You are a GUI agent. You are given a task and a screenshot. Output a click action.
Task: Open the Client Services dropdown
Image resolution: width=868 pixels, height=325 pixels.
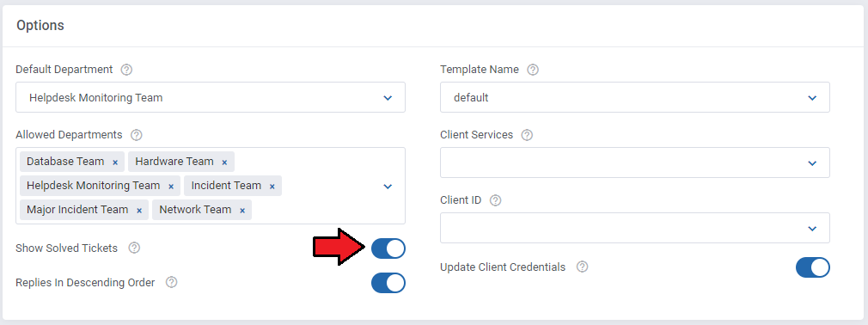pos(635,162)
